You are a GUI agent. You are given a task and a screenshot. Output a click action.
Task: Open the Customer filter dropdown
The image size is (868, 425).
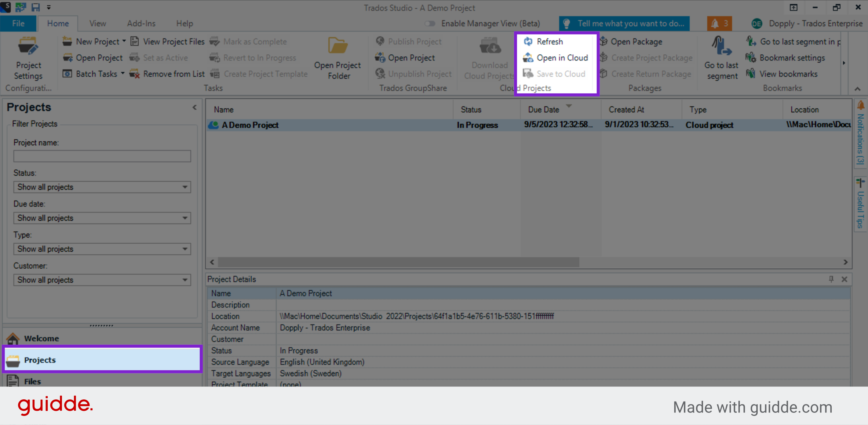point(102,280)
